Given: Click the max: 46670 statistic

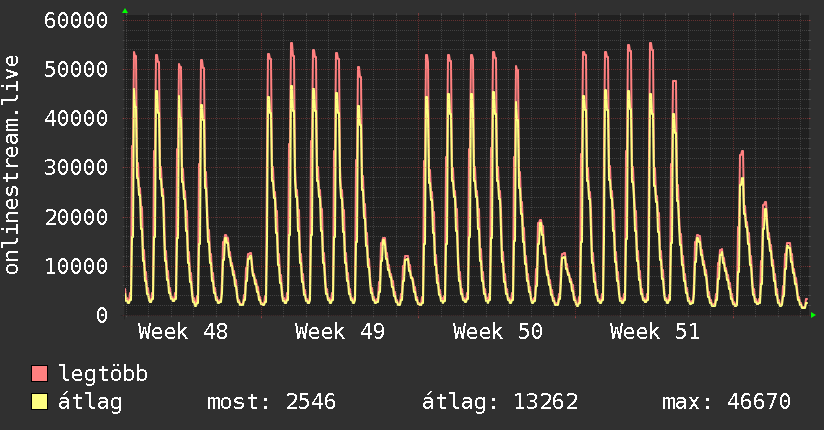Looking at the screenshot, I should tap(726, 402).
